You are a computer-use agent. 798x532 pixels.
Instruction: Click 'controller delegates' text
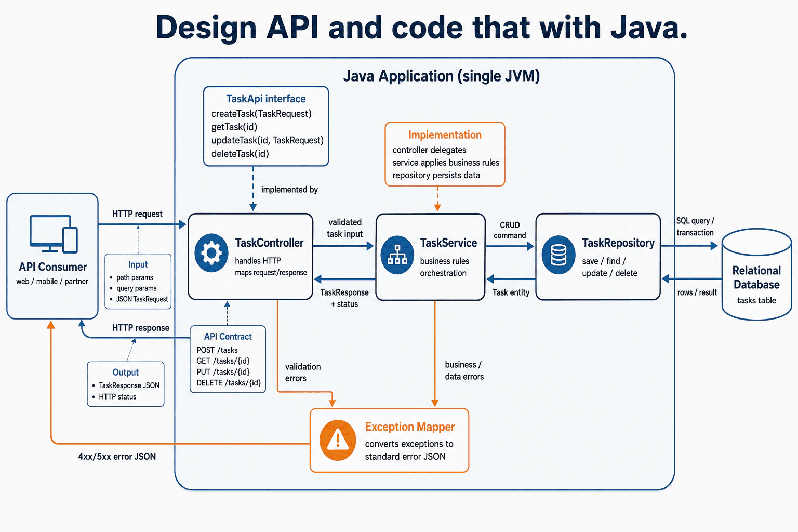(429, 150)
